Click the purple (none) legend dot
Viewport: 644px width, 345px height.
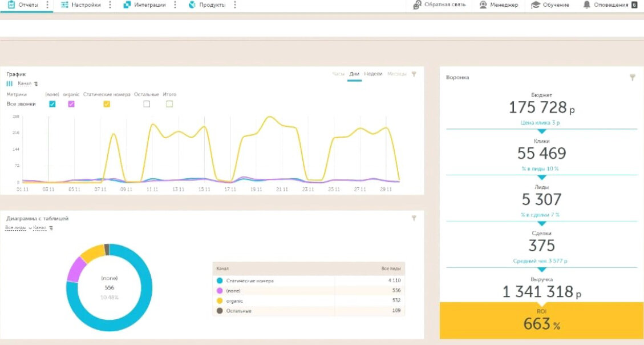[220, 291]
